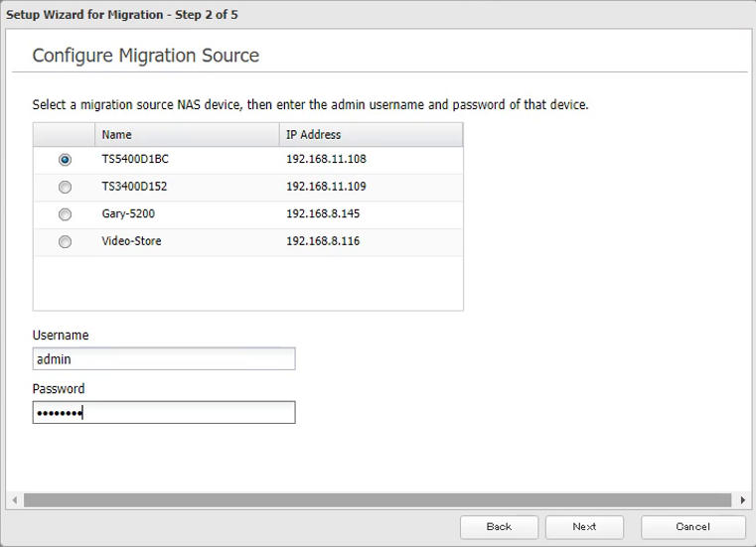Select the TS5400D1BC radio button
This screenshot has width=756, height=547.
(x=65, y=160)
